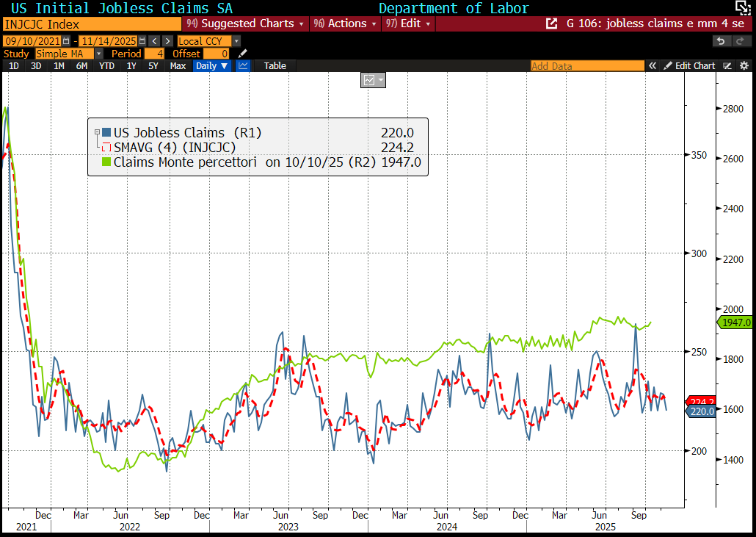Switch to the Table view
The image size is (756, 537).
point(275,65)
